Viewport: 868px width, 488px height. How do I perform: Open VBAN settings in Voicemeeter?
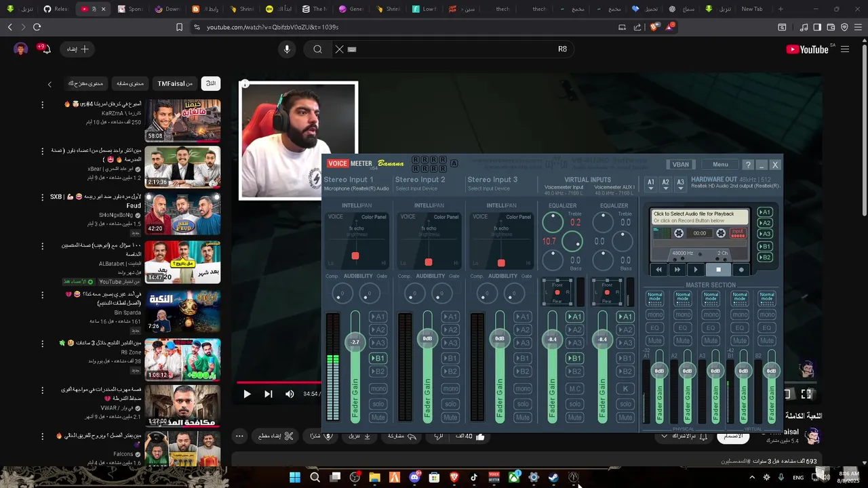[680, 165]
